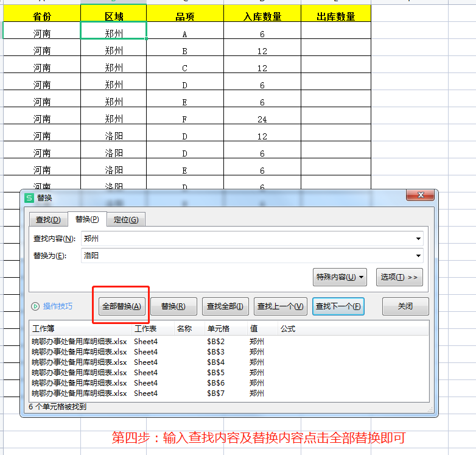Click the 入库数量 header cell
Image resolution: width=476 pixels, height=455 pixels.
coord(262,13)
